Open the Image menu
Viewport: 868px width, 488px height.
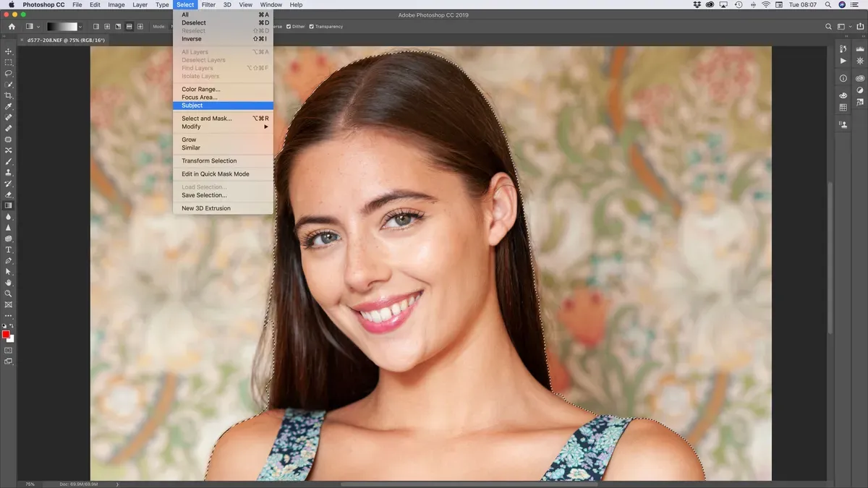(116, 4)
